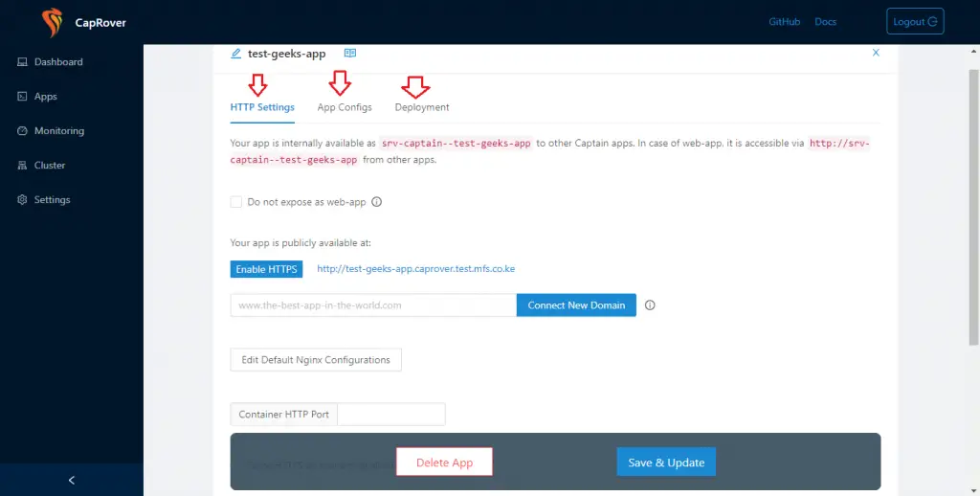Image resolution: width=980 pixels, height=496 pixels.
Task: Click the Monitoring gauge icon
Action: tap(23, 131)
